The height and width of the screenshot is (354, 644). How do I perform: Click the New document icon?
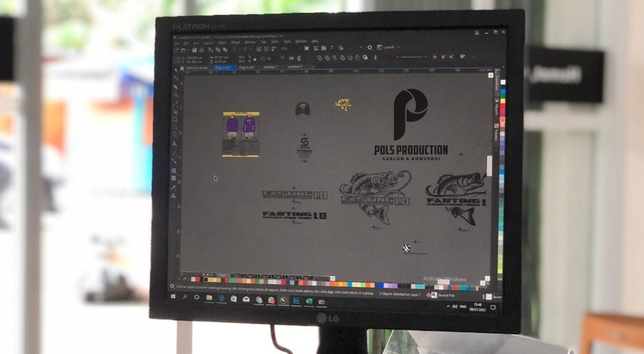coord(176,49)
